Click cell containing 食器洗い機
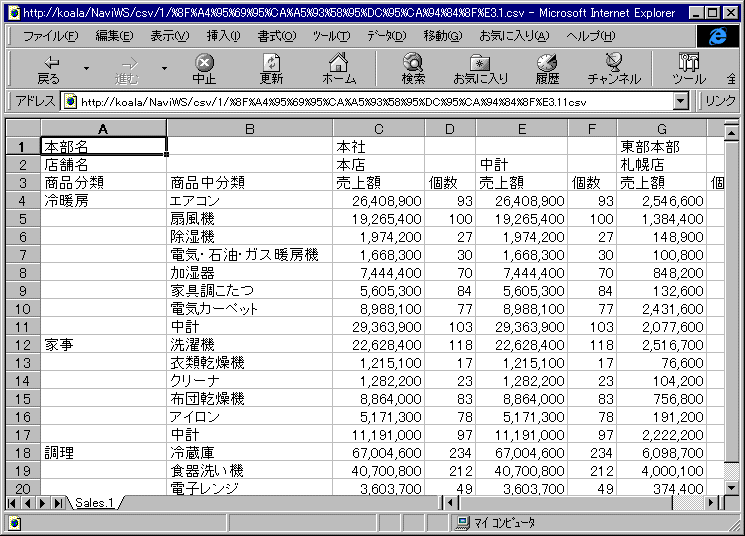745x536 pixels. pyautogui.click(x=249, y=471)
